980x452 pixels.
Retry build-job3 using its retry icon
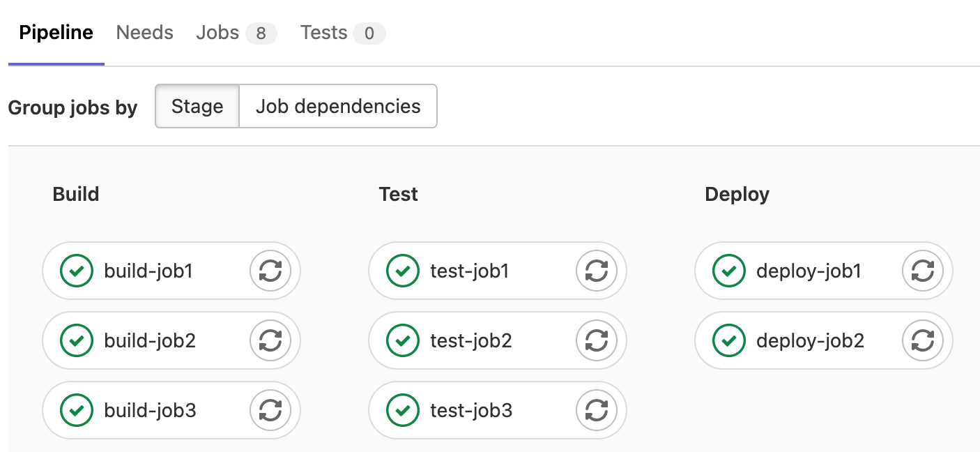tap(271, 410)
